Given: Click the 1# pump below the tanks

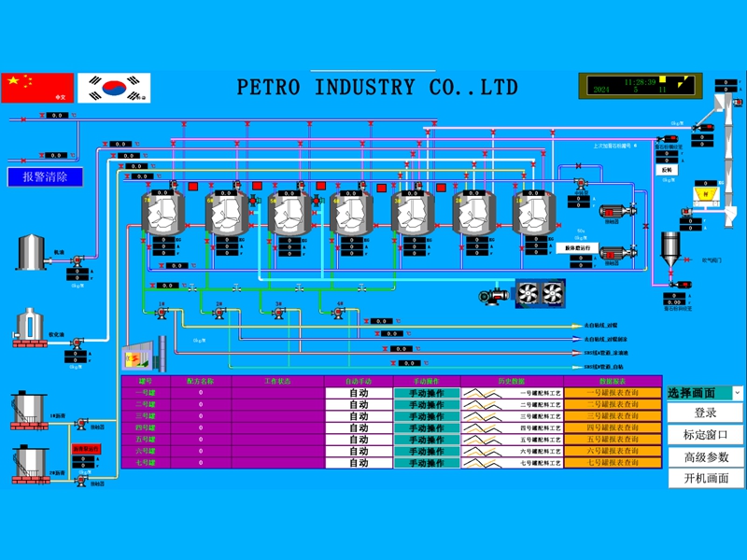Looking at the screenshot, I should 159,313.
